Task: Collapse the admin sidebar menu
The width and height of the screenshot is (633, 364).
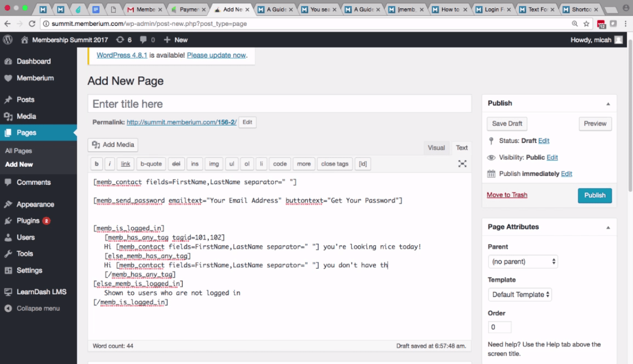Action: tap(38, 308)
